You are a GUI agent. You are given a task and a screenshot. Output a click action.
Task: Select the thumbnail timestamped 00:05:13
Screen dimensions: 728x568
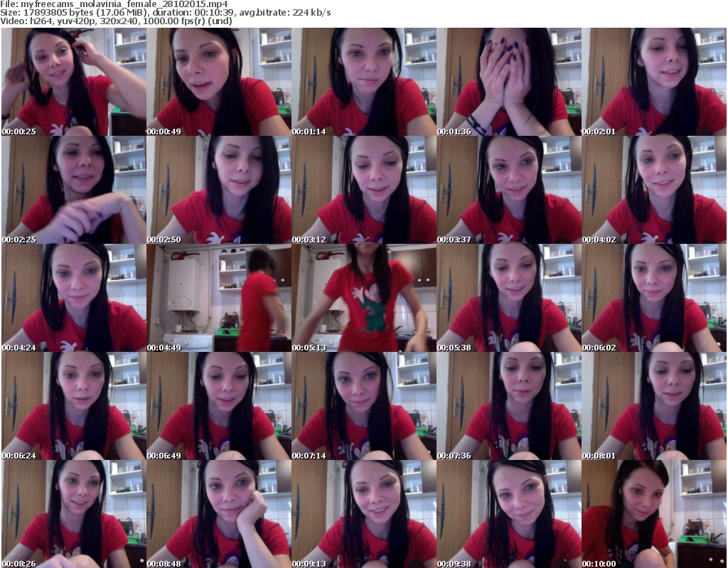tap(364, 298)
